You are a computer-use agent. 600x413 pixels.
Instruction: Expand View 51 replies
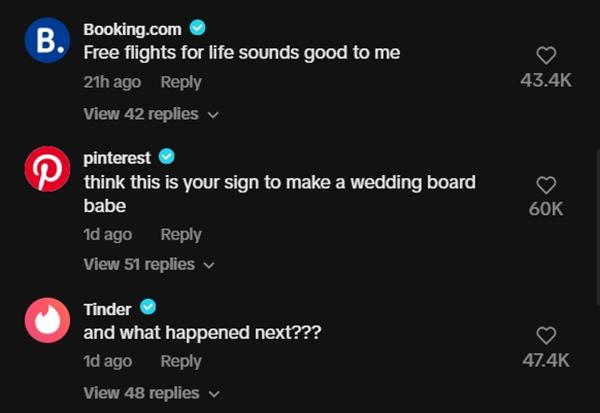click(x=148, y=264)
